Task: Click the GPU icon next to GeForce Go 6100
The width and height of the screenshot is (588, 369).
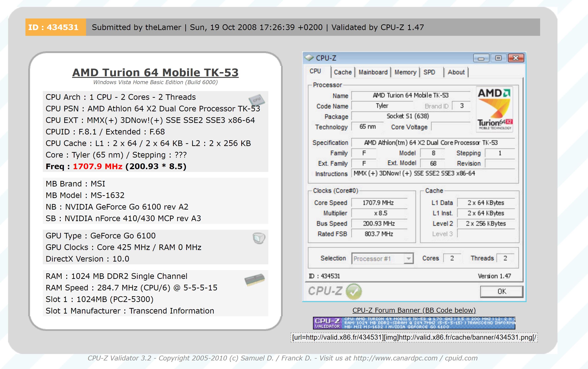Action: (x=259, y=238)
